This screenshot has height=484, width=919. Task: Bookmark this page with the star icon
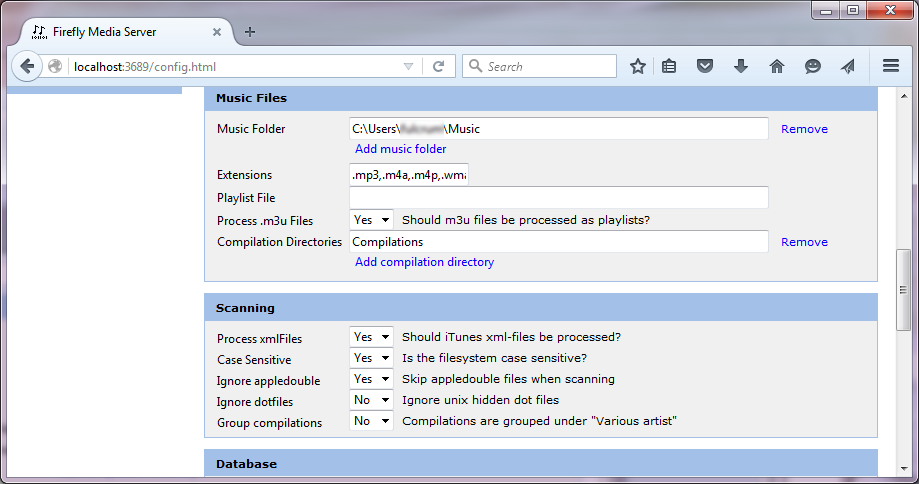(638, 67)
